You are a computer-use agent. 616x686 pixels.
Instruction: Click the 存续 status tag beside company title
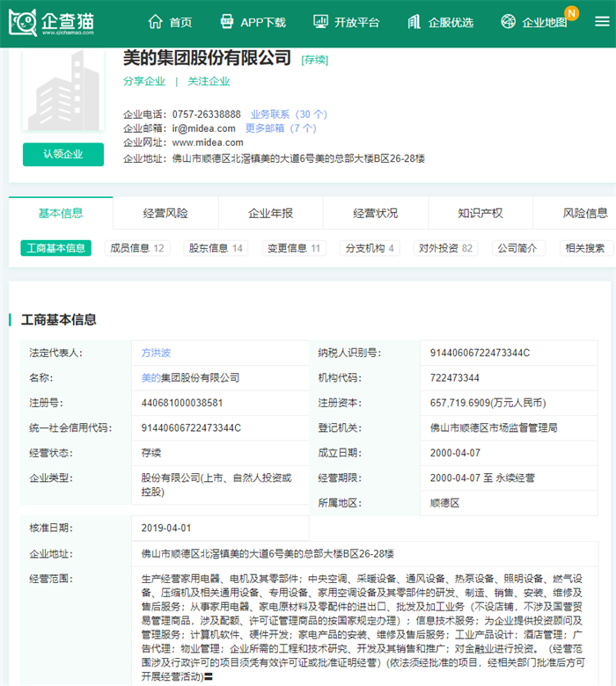coord(315,60)
